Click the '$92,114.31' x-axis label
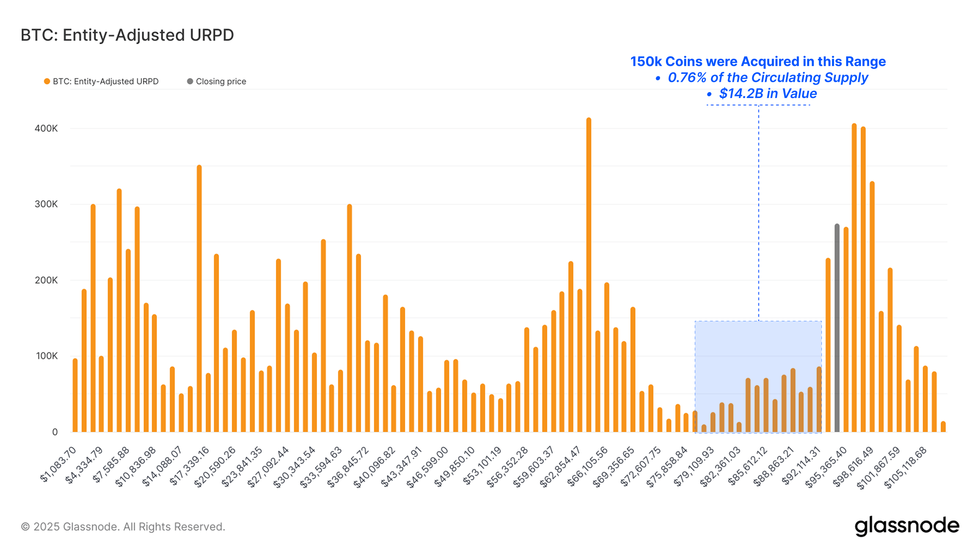 801,465
